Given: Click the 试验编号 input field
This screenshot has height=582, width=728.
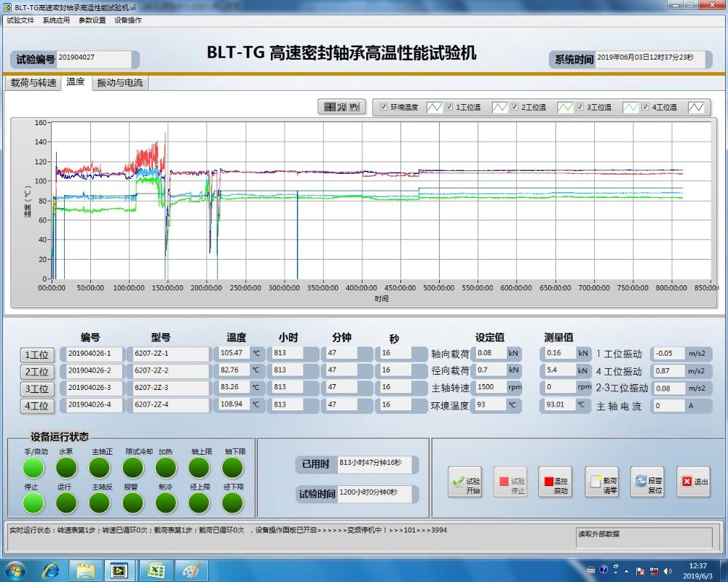Looking at the screenshot, I should coord(94,58).
